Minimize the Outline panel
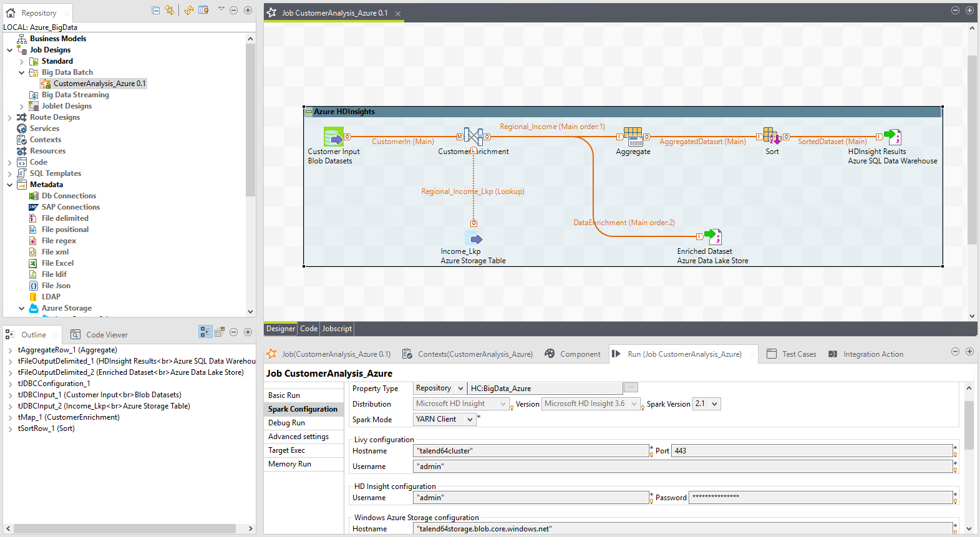 pos(234,332)
